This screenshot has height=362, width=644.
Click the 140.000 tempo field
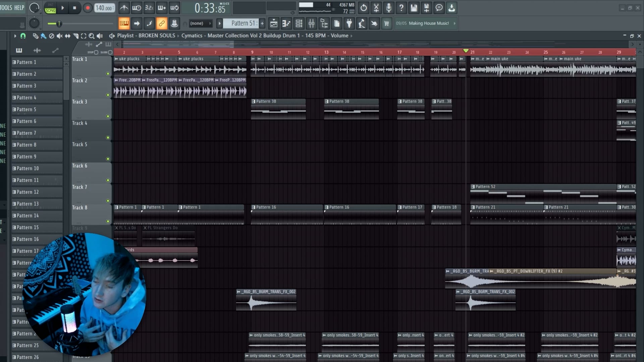(104, 8)
